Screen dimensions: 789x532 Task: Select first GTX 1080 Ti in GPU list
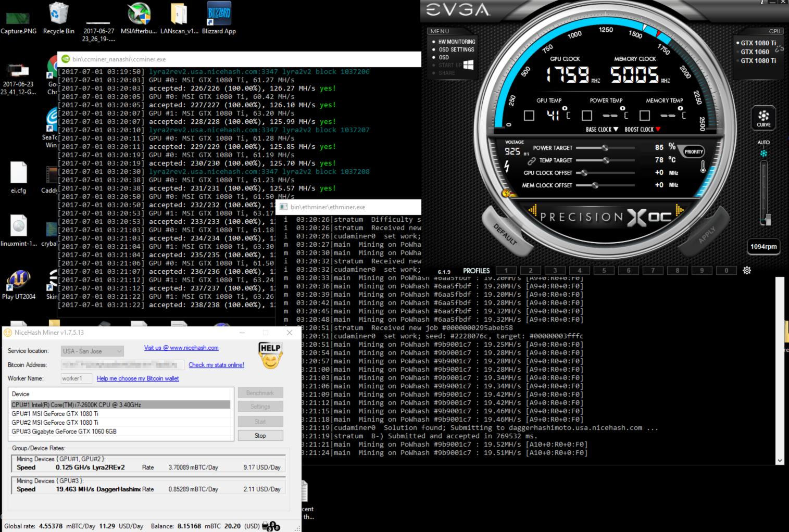click(758, 43)
